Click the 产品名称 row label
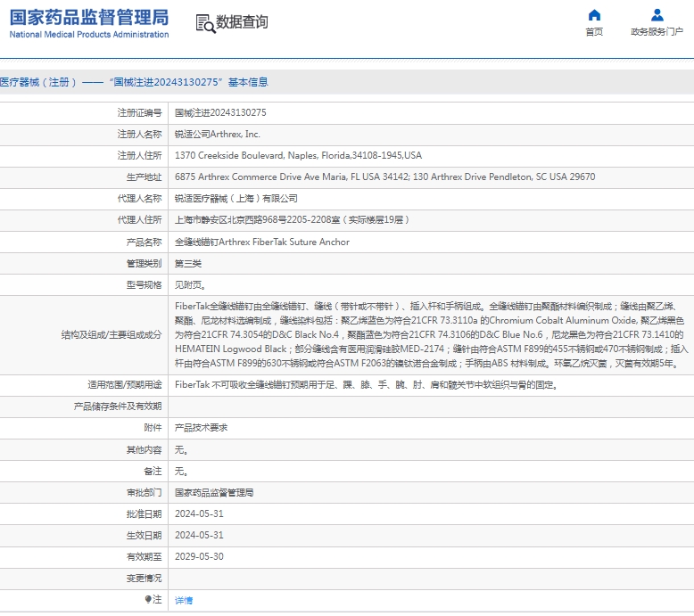 (x=144, y=242)
